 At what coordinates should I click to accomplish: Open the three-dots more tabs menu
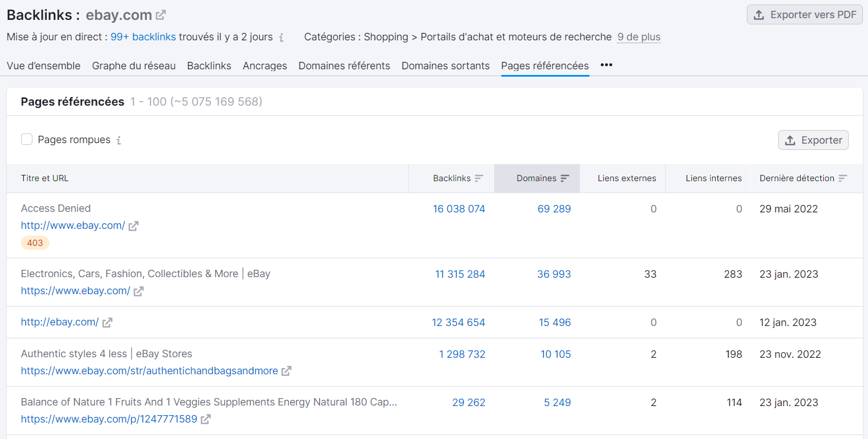point(607,65)
